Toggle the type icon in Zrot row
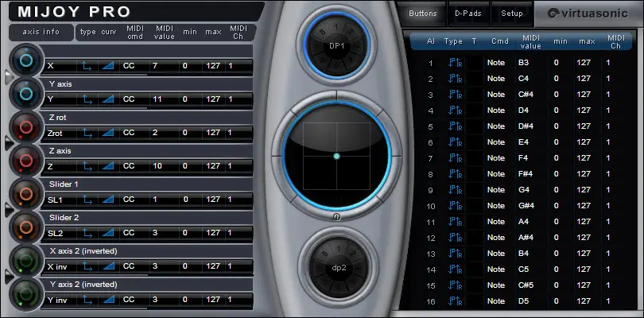 click(87, 133)
